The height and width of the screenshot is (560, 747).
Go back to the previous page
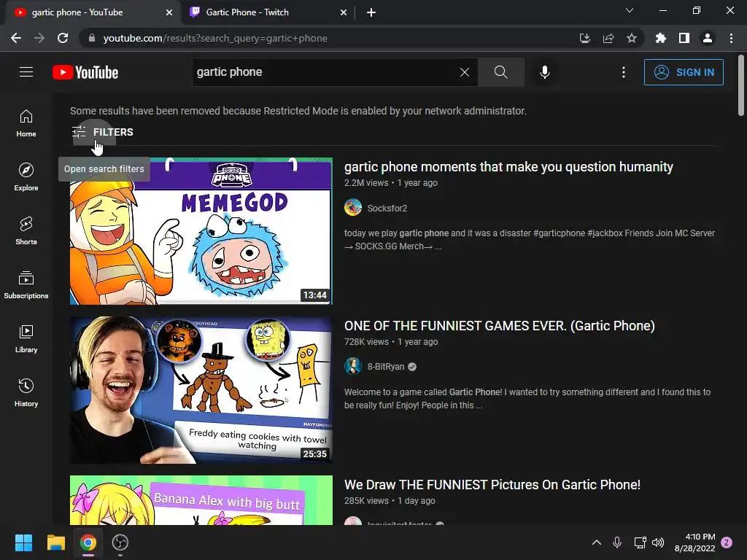pos(16,38)
